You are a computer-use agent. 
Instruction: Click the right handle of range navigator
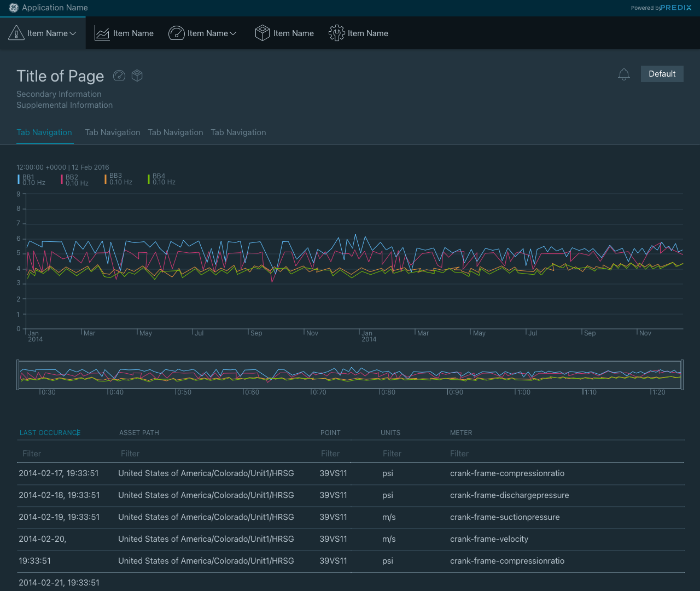[681, 375]
